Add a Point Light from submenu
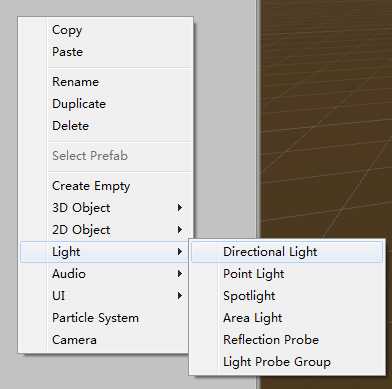Viewport: 392px width, 389px height. pyautogui.click(x=287, y=274)
